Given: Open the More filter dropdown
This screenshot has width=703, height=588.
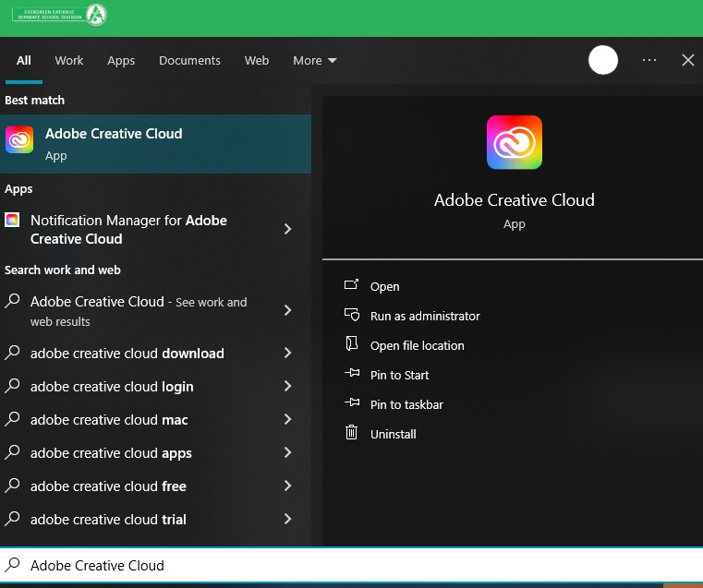Looking at the screenshot, I should point(315,60).
